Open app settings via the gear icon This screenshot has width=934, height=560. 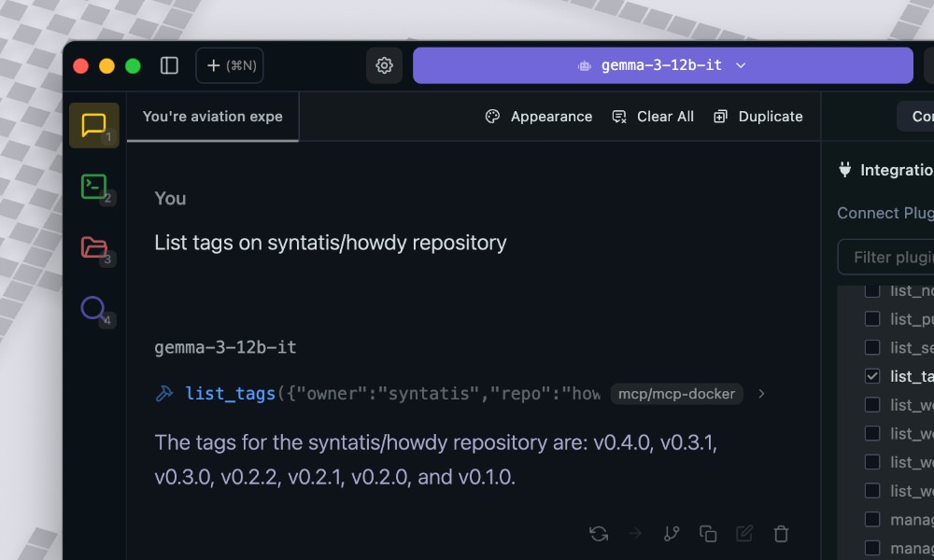(383, 65)
